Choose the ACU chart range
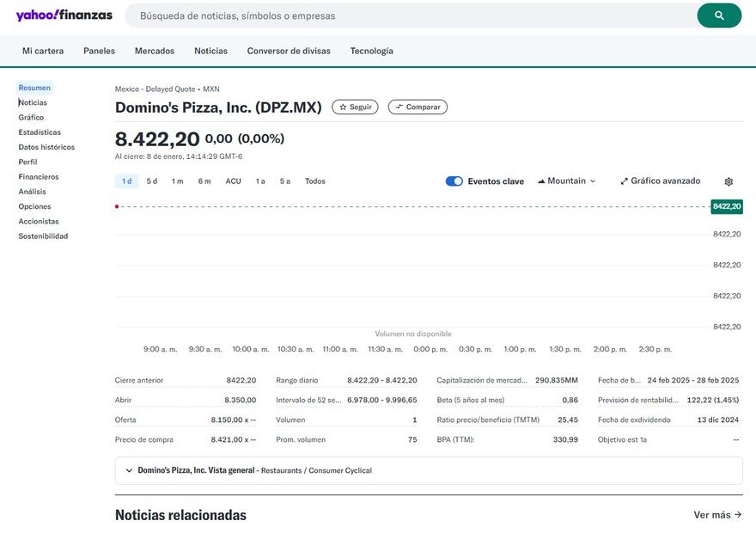 (x=234, y=181)
